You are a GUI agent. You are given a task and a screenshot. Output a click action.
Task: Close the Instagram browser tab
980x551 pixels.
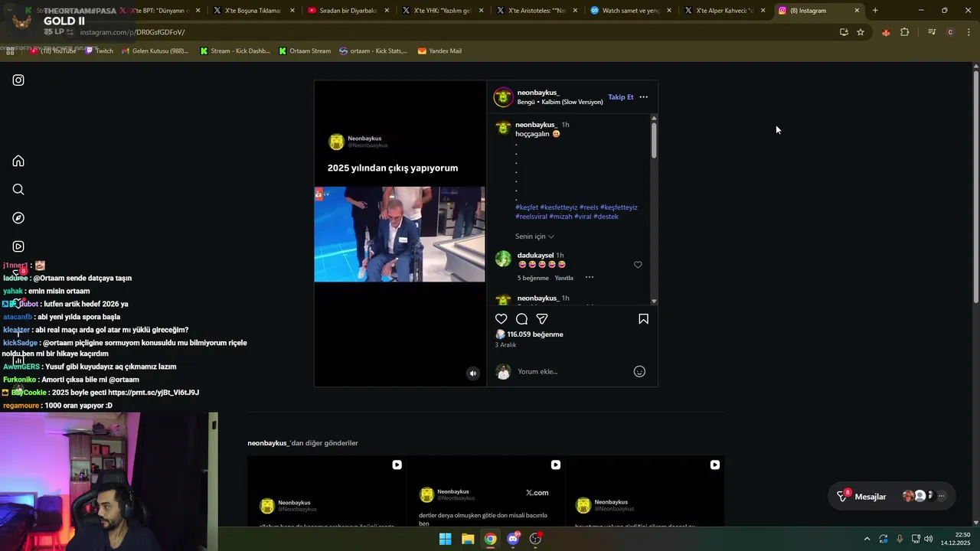[x=857, y=11]
